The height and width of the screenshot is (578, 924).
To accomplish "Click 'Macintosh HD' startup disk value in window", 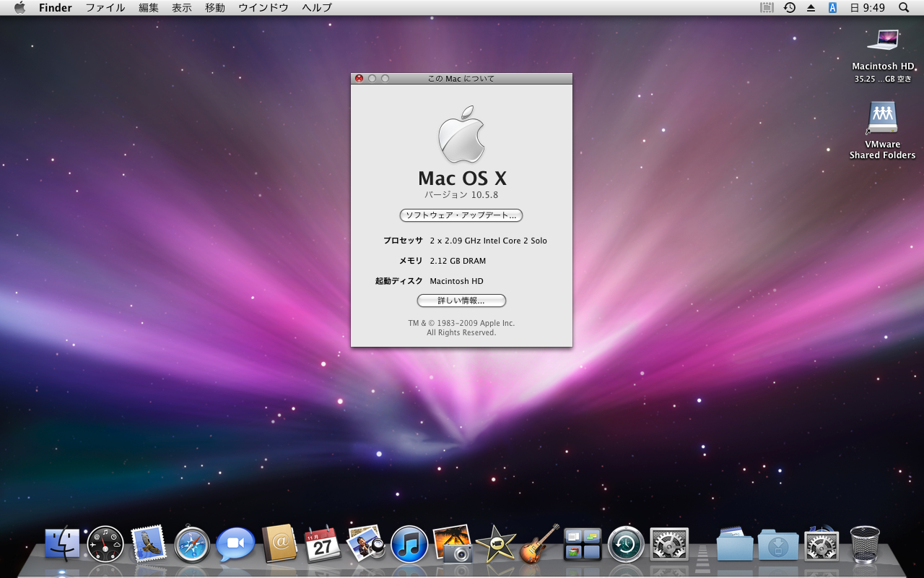I will pyautogui.click(x=456, y=281).
